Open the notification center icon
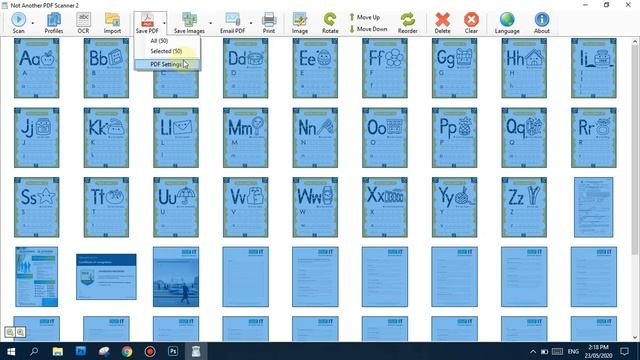This screenshot has height=360, width=640. (624, 351)
